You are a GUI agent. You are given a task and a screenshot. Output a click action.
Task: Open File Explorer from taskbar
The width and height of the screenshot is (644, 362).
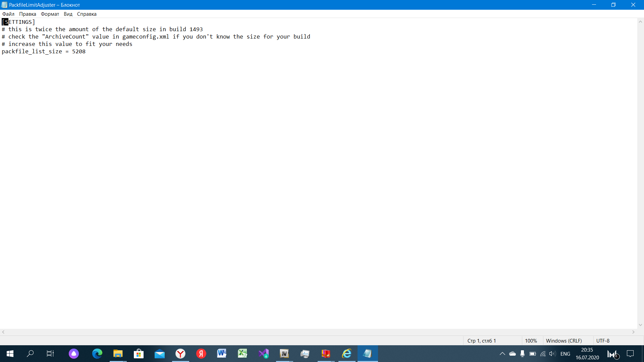coord(118,354)
